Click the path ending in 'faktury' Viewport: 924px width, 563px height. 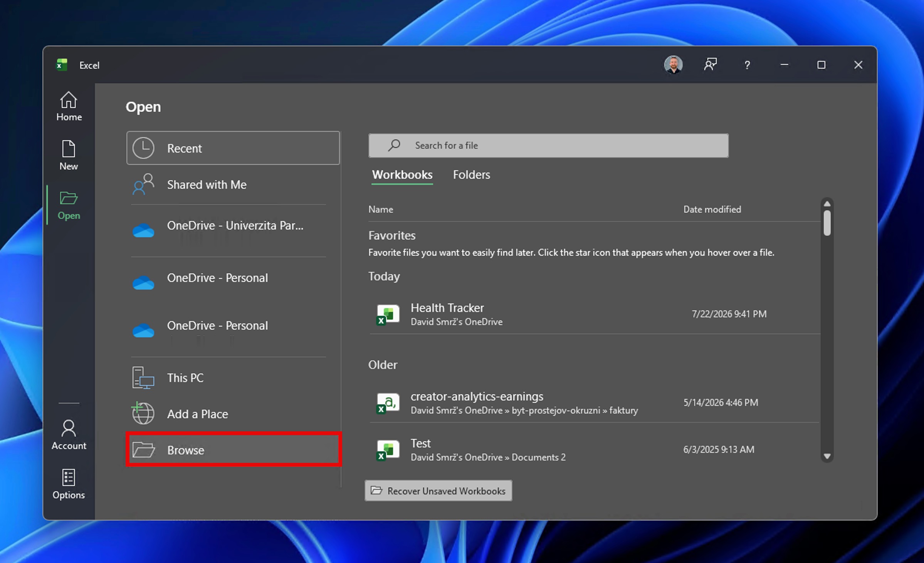(524, 410)
